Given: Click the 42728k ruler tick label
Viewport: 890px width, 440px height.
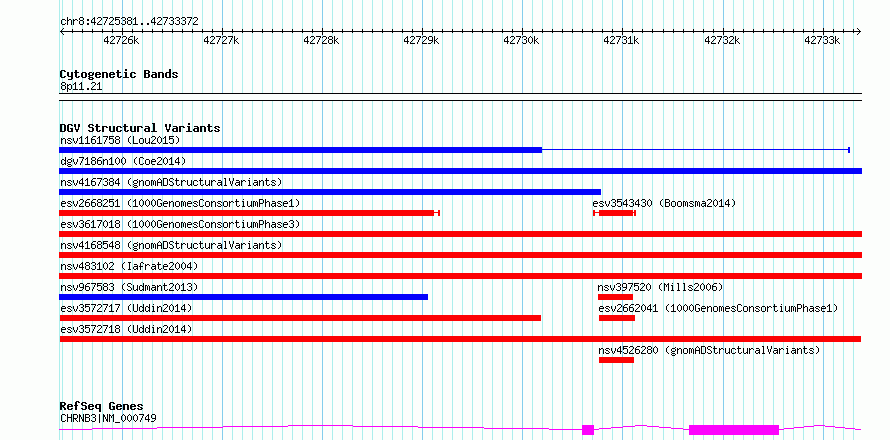Looking at the screenshot, I should 322,41.
